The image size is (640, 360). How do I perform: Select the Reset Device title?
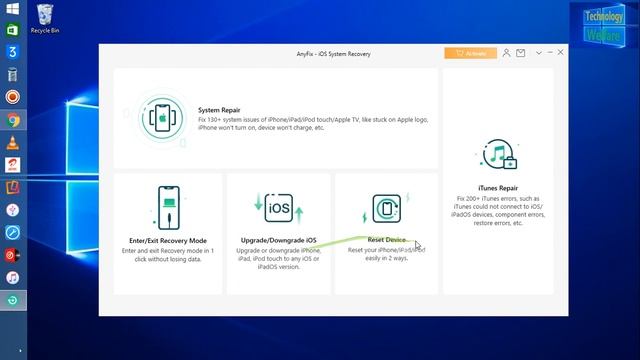click(387, 240)
